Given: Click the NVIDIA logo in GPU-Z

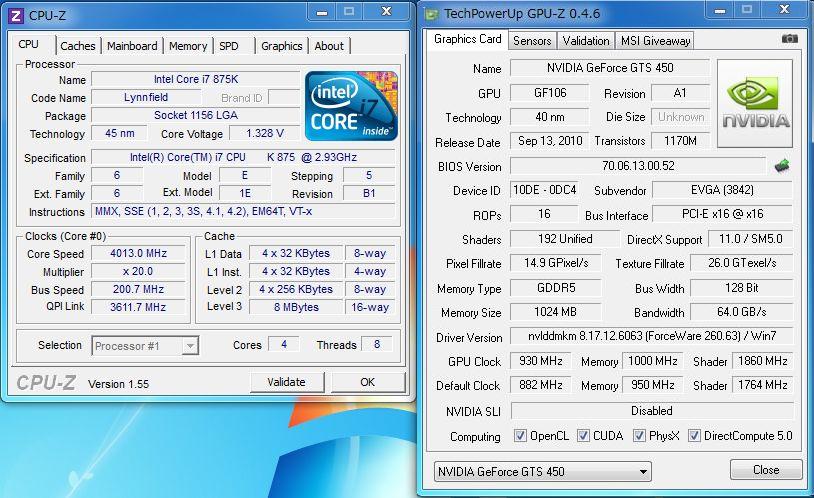Looking at the screenshot, I should point(755,103).
